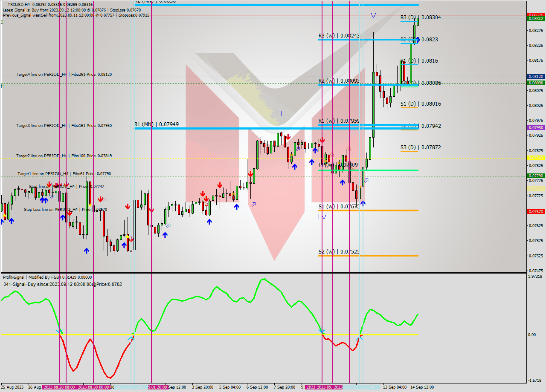Click the Profit-Signal indicator title
546x392 pixels.
(47, 277)
